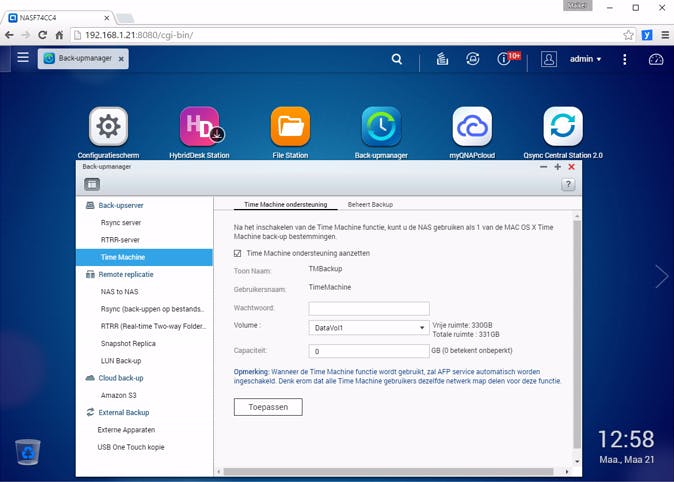
Task: Open the help question mark button
Action: tap(568, 184)
